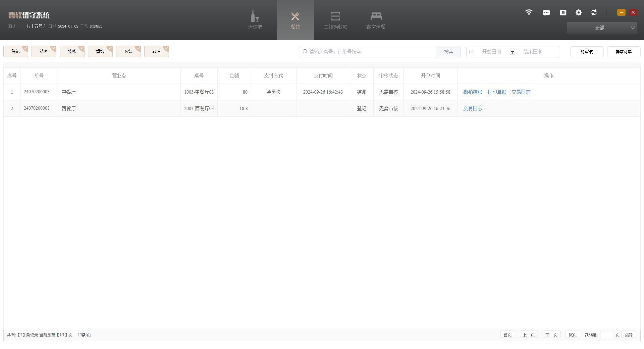The height and width of the screenshot is (349, 644).
Task: Click the 待审核 pending review button
Action: pyautogui.click(x=587, y=52)
